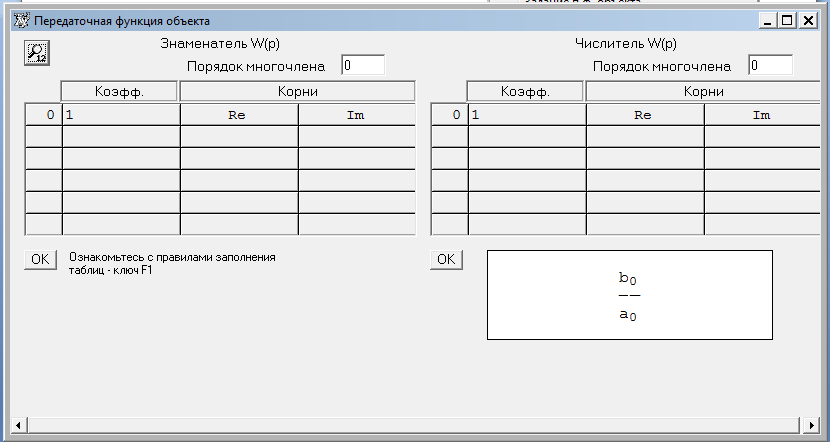Click the Числитель W(p) label

(x=626, y=43)
